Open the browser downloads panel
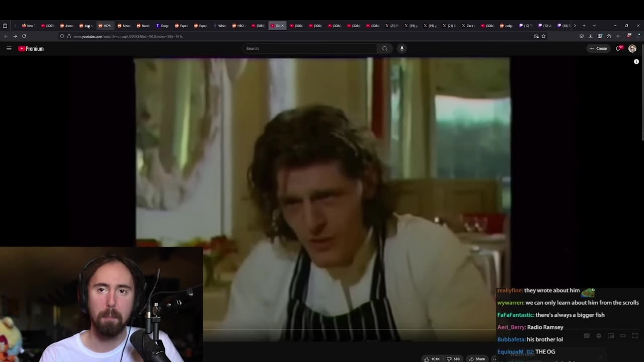Screen dimensions: 644x362 (591, 36)
